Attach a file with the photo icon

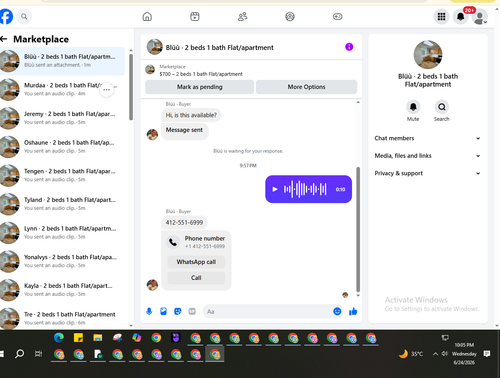click(163, 311)
